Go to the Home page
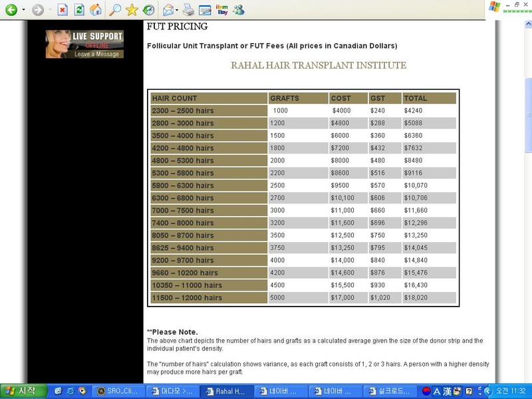The width and height of the screenshot is (532, 399). click(96, 10)
